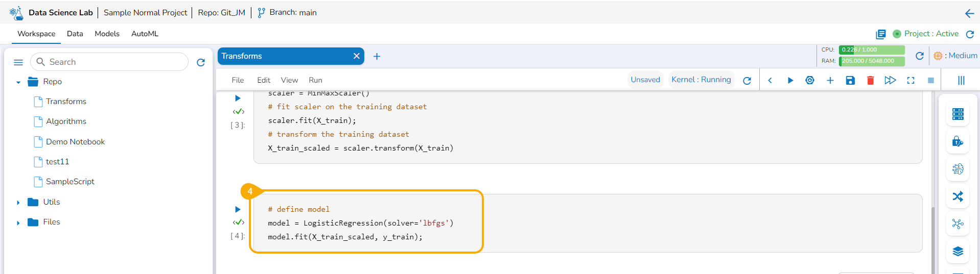The height and width of the screenshot is (274, 980).
Task: Collapse the Repo folder tree
Action: (x=18, y=82)
